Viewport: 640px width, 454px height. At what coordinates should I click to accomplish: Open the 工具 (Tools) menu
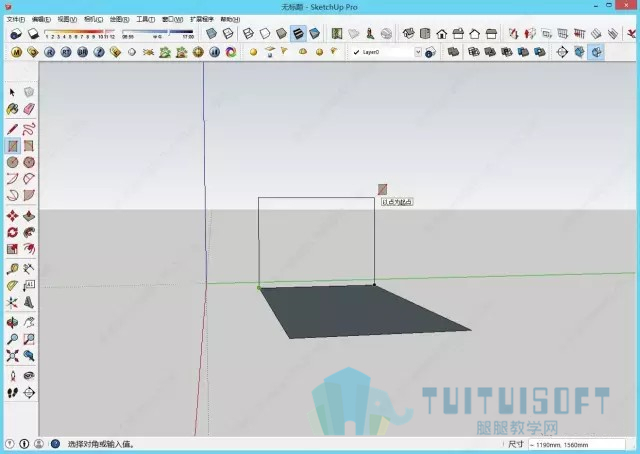[145, 19]
